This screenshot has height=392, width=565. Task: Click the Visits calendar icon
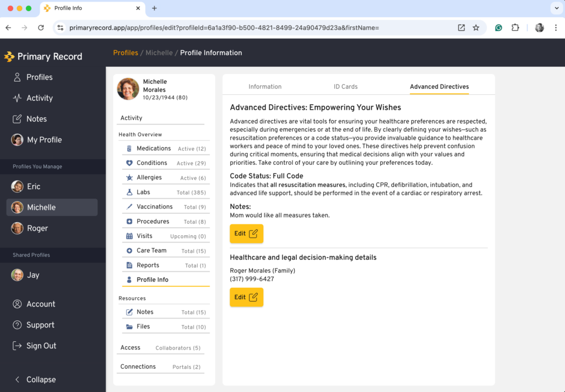[x=129, y=236]
